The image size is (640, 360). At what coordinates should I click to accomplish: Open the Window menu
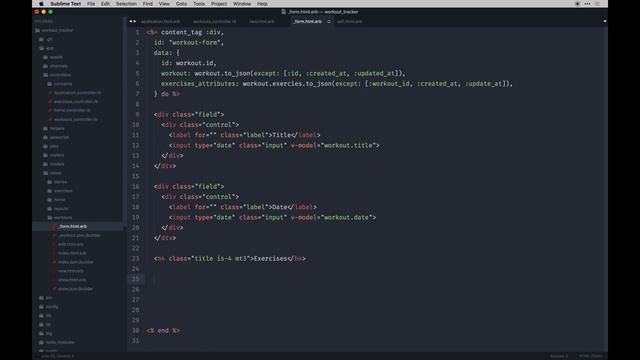242,4
